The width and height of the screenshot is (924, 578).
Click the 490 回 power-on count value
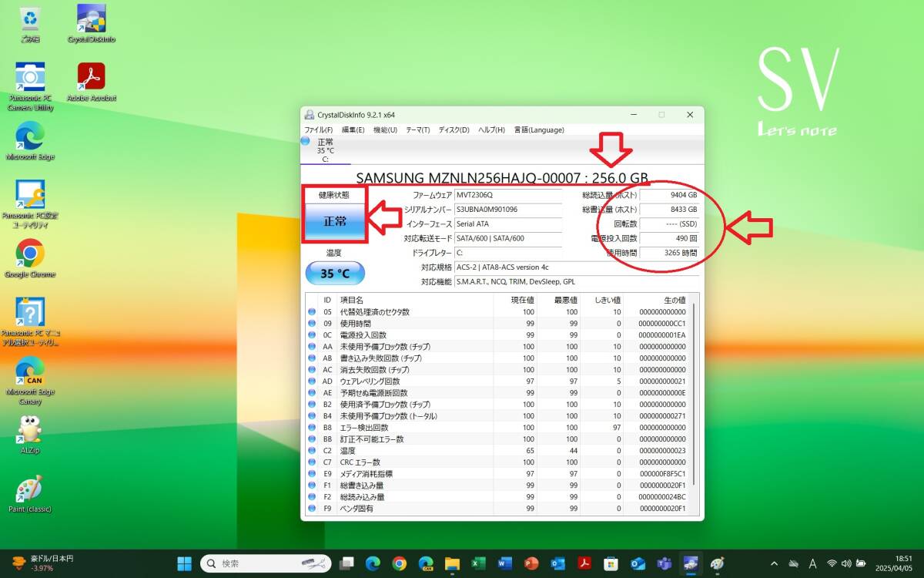tap(669, 239)
